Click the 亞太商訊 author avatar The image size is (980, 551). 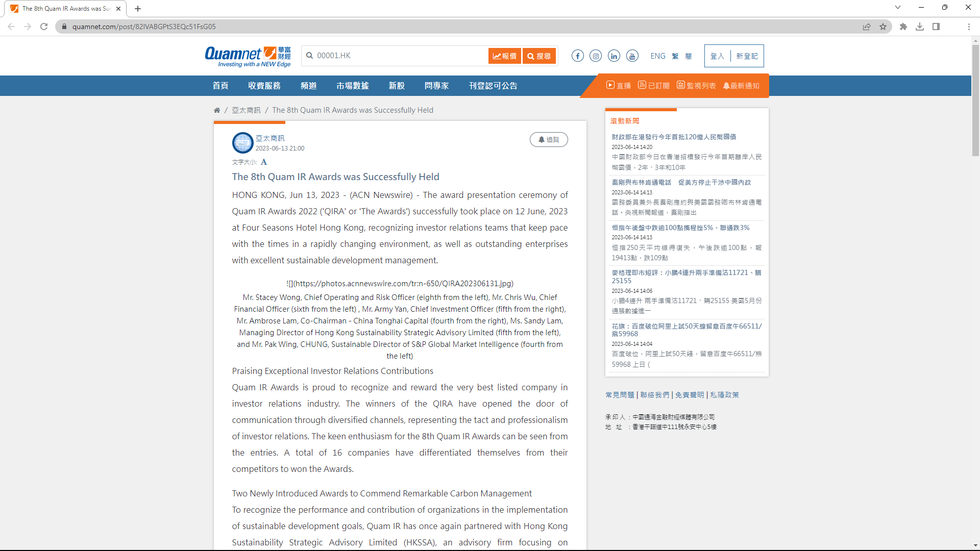coord(242,143)
